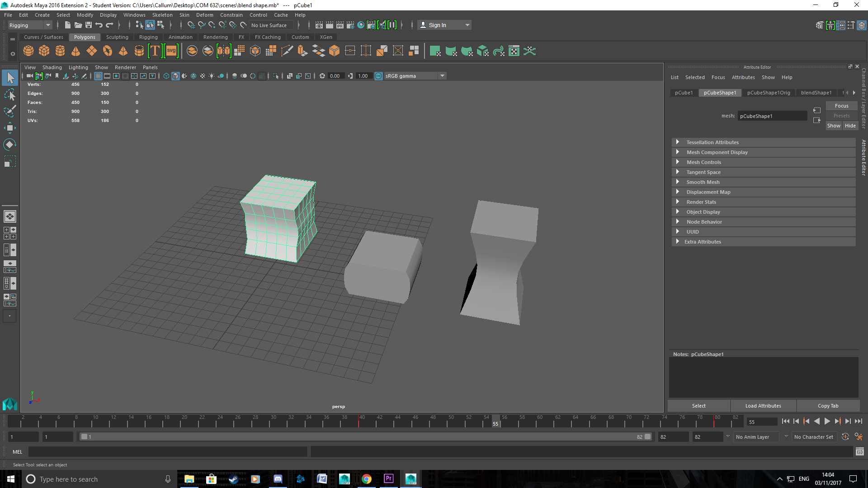Click the polygon Type tool icon
The width and height of the screenshot is (868, 488).
155,51
